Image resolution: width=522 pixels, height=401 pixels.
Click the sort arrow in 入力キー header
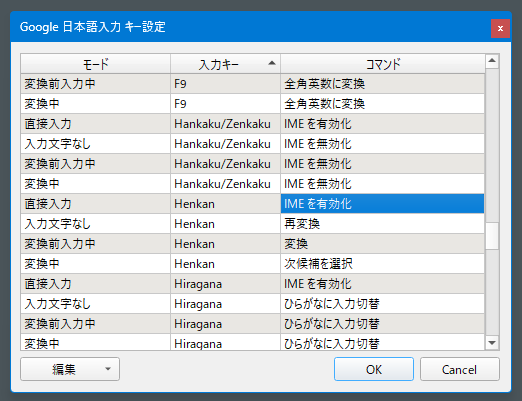coord(272,63)
